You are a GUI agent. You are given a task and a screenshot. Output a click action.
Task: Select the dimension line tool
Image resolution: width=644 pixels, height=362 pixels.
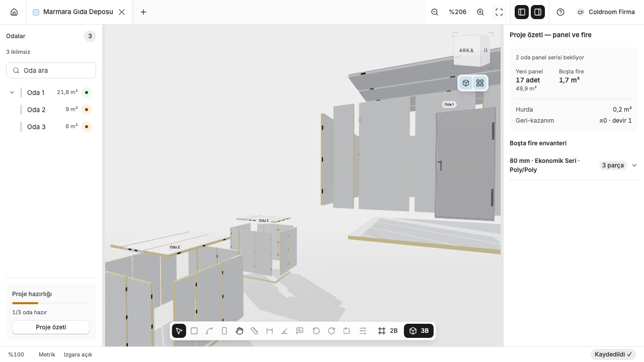[x=270, y=331]
